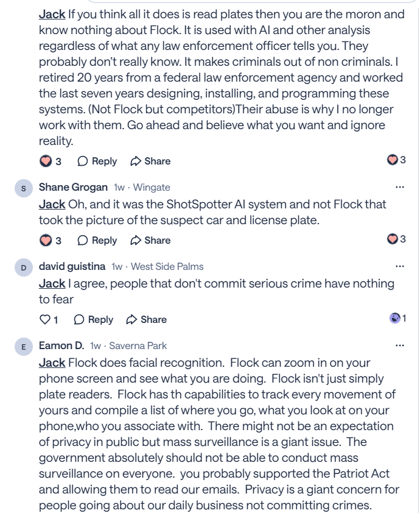Like the comment ending with "ignore reality"
420x513 pixels.
pos(46,161)
